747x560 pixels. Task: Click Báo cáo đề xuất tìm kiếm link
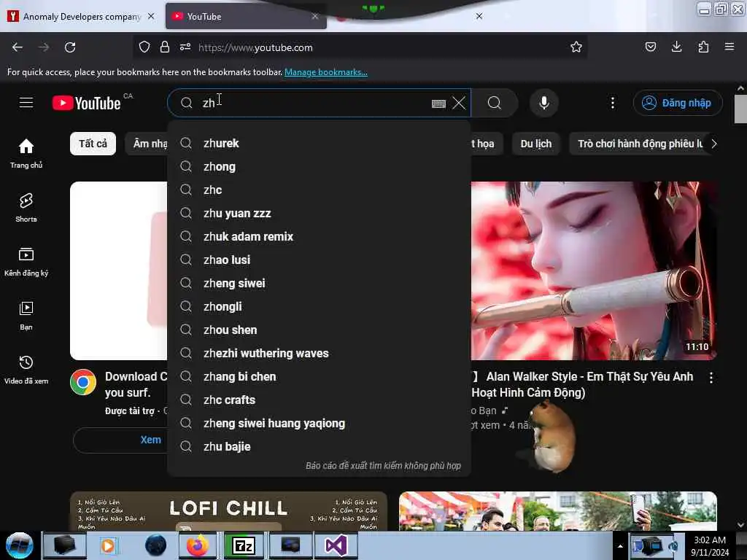pyautogui.click(x=383, y=466)
